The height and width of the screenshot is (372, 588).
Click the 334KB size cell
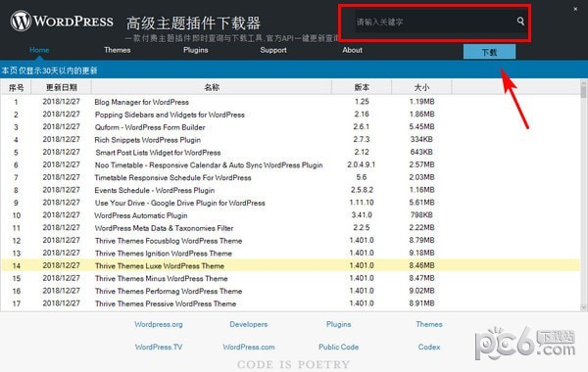click(421, 140)
